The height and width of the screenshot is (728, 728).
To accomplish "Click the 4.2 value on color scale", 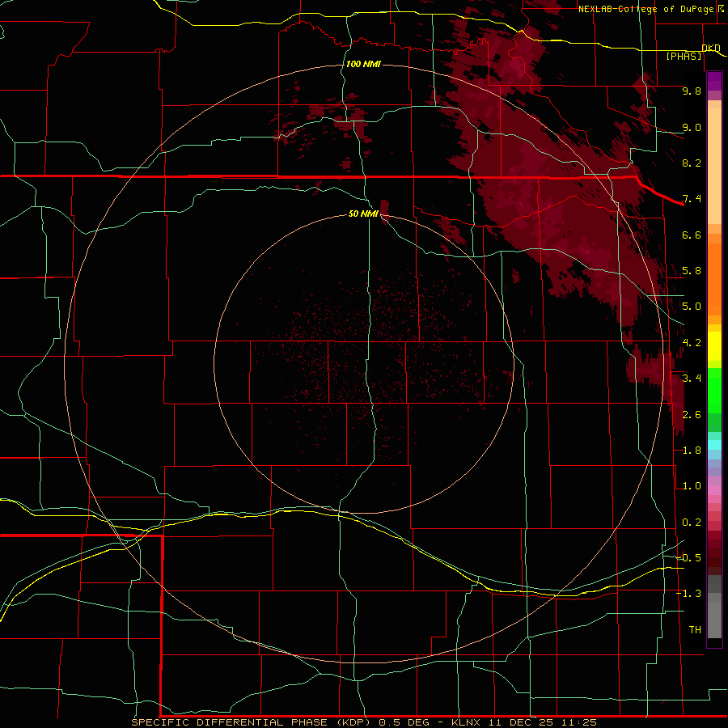I will pos(692,343).
